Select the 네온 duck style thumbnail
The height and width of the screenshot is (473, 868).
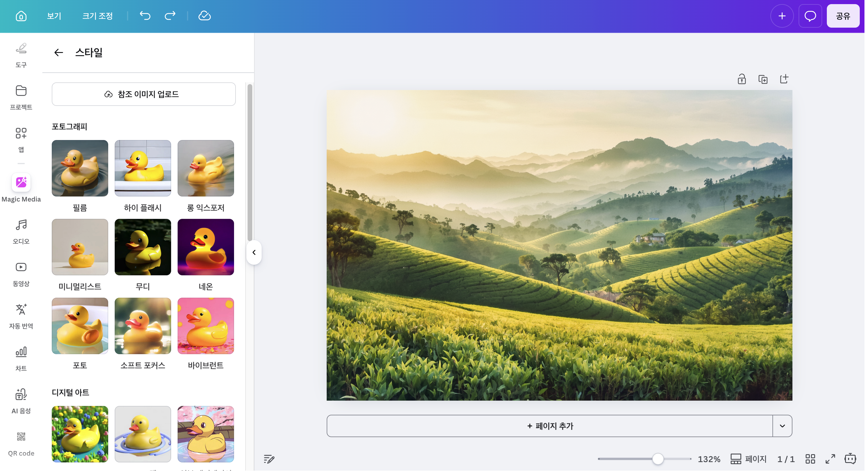point(206,247)
